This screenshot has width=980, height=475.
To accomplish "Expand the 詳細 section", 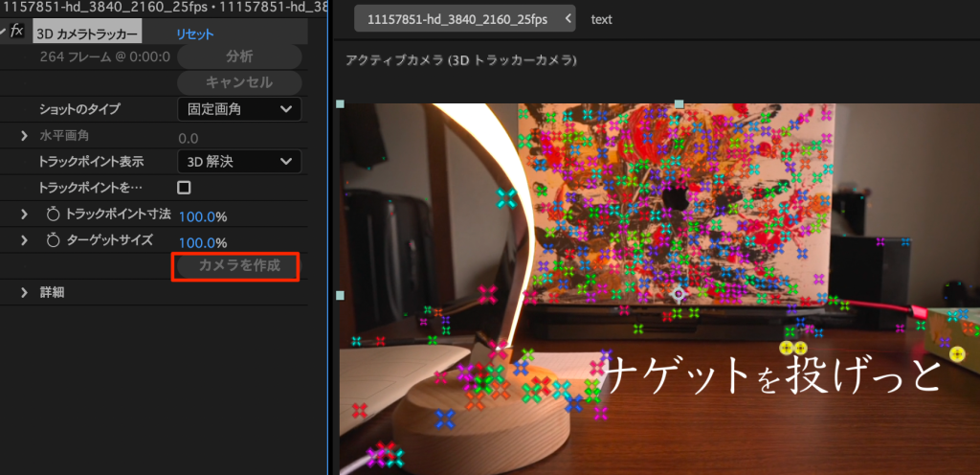I will point(25,292).
